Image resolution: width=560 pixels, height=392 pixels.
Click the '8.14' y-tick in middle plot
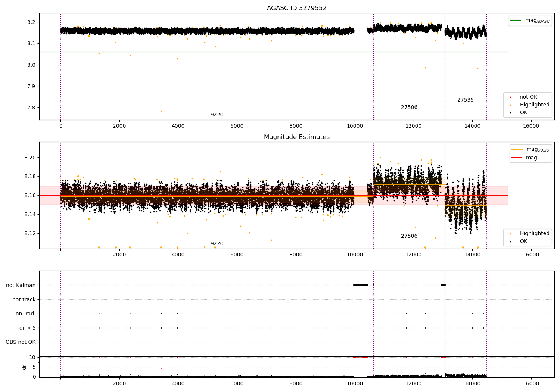29,214
